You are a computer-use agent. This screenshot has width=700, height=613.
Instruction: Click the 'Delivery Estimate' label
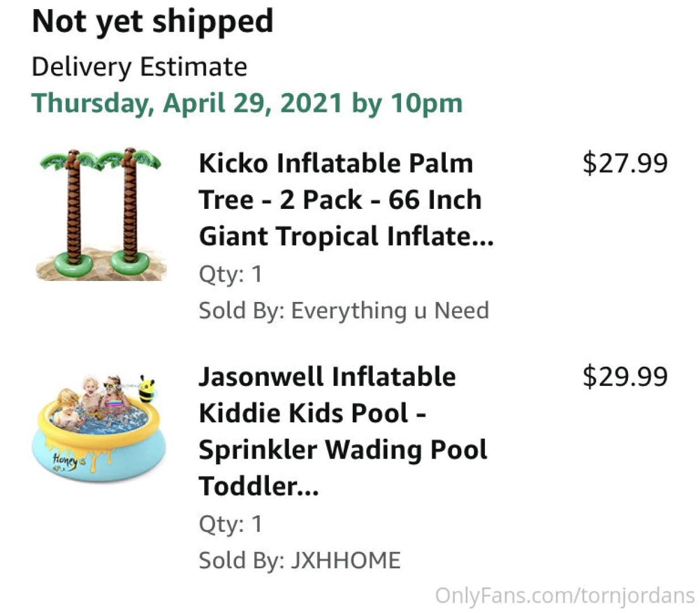click(140, 67)
